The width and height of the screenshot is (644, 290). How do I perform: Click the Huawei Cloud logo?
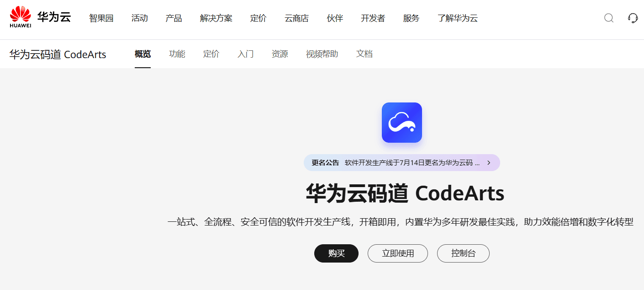pos(40,17)
